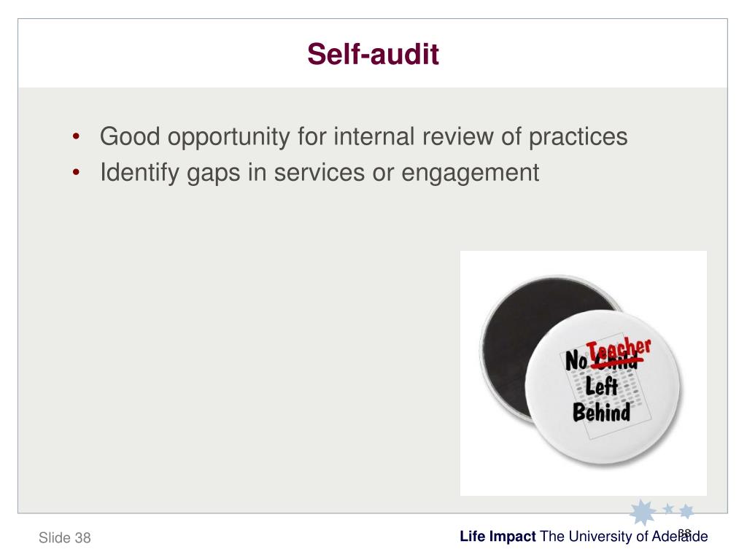The image size is (747, 560).
Task: Select the red bullet before 'Identify gaps'
Action: (76, 172)
